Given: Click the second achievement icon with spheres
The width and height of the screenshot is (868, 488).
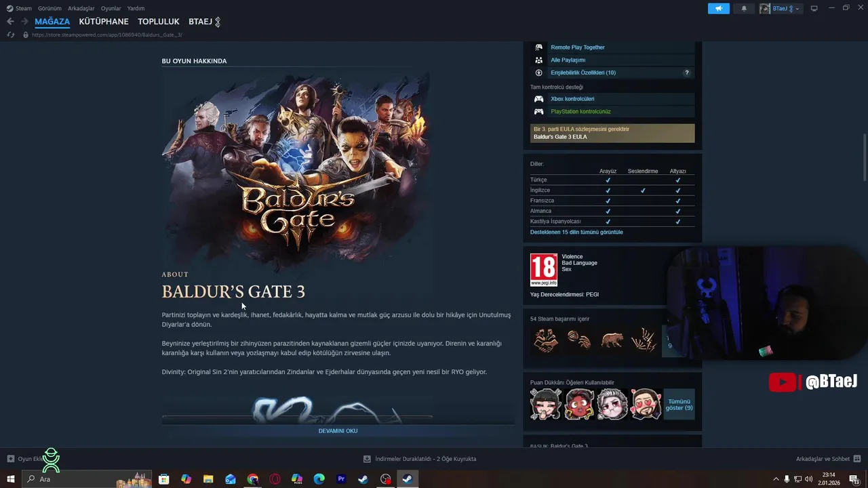Looking at the screenshot, I should pos(579,340).
